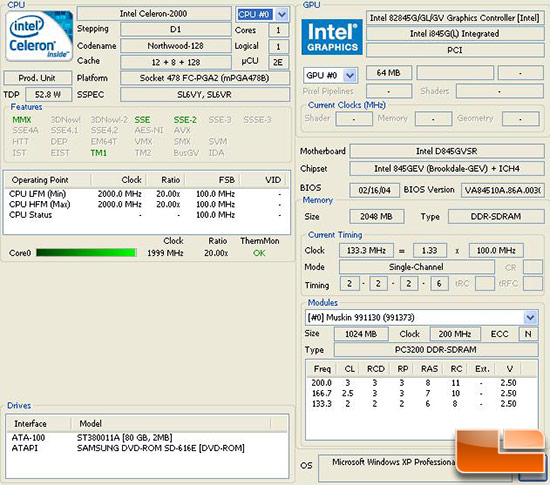This screenshot has height=485, width=550.
Task: Click the BIOS version VA84510A.86A field
Action: click(x=503, y=190)
